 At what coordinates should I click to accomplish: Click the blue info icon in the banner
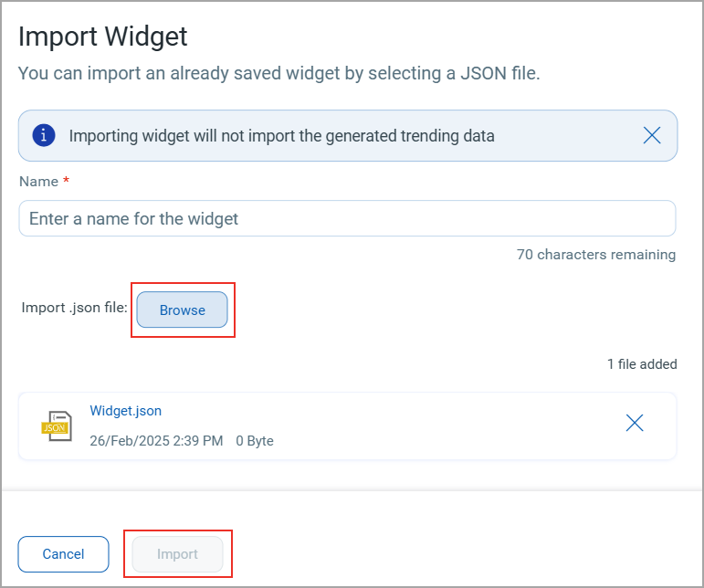(44, 135)
